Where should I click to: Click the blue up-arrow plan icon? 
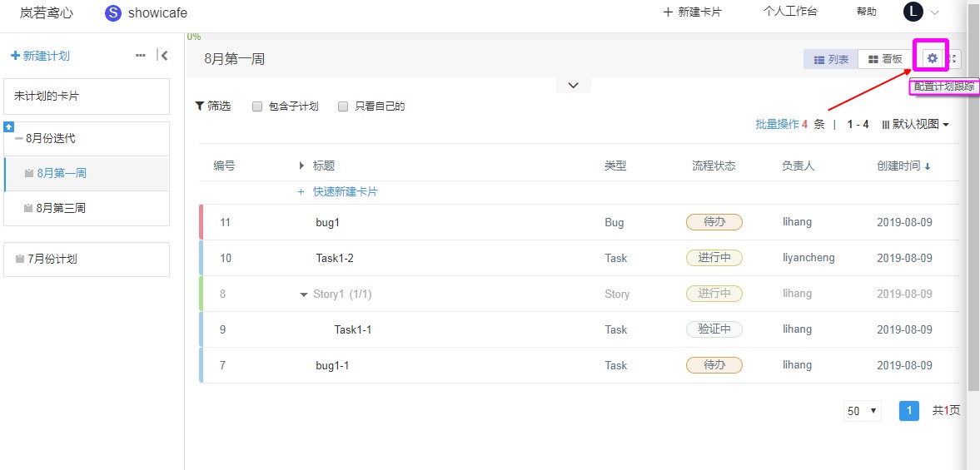9,126
